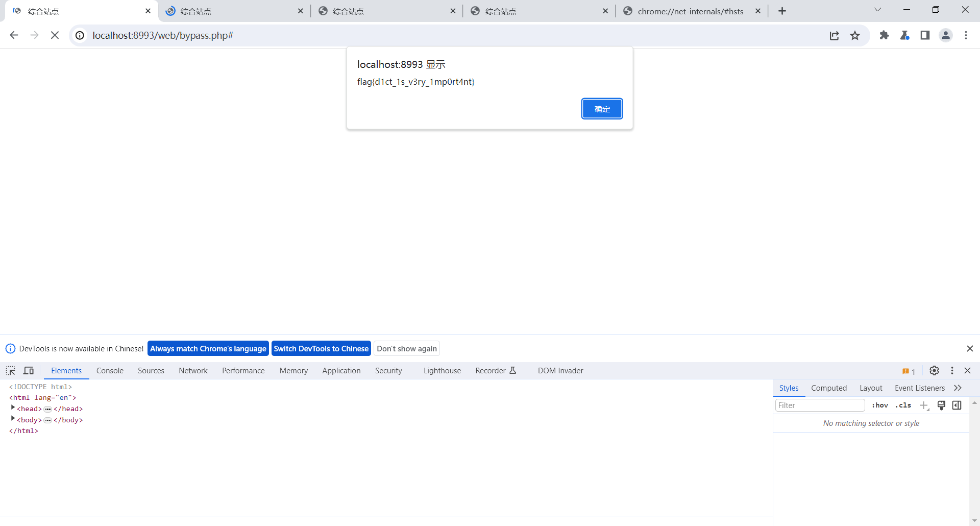The height and width of the screenshot is (526, 980).
Task: Open DevTools customize three-dot menu
Action: tap(952, 371)
